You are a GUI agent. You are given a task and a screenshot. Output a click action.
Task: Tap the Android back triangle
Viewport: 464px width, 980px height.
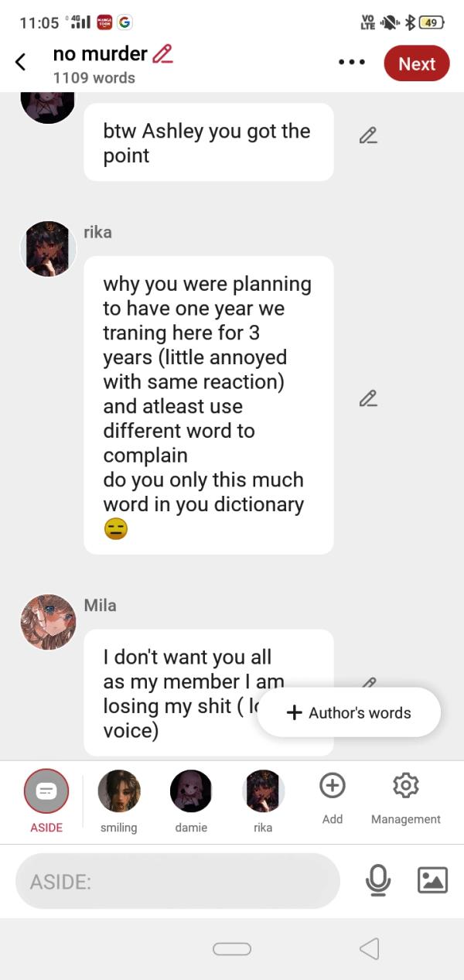370,949
